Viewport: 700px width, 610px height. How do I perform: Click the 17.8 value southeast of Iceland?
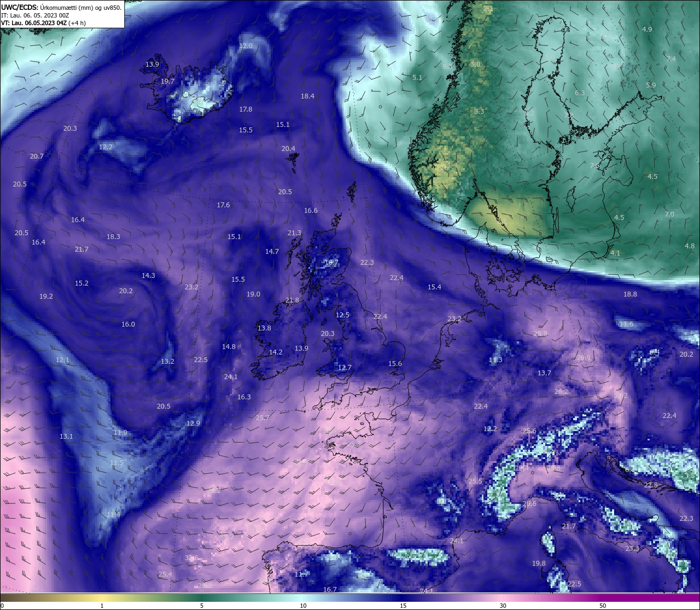(x=246, y=109)
